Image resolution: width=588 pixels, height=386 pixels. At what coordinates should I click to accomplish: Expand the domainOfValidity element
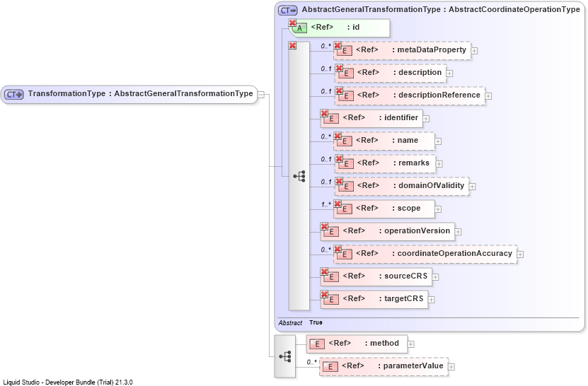[473, 186]
